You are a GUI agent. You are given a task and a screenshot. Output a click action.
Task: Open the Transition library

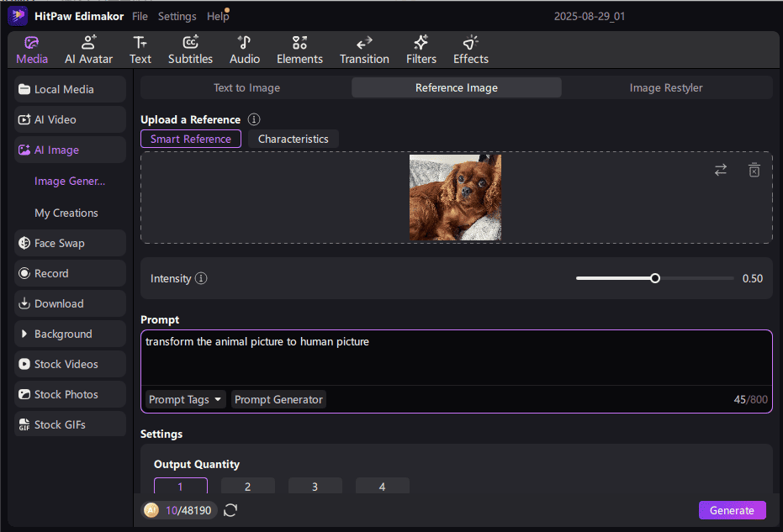tap(364, 50)
